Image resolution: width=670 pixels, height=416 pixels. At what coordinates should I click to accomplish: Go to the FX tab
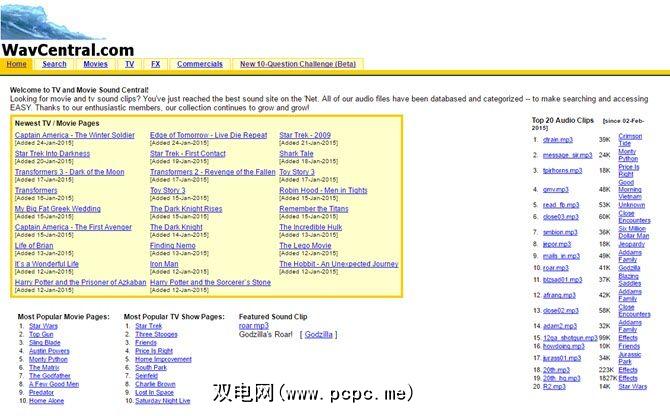coord(156,64)
